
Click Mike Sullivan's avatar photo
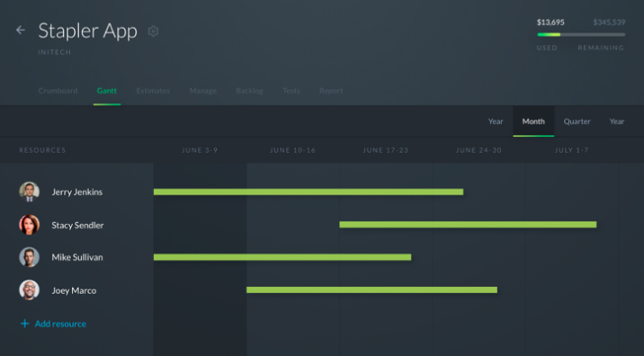pos(29,257)
